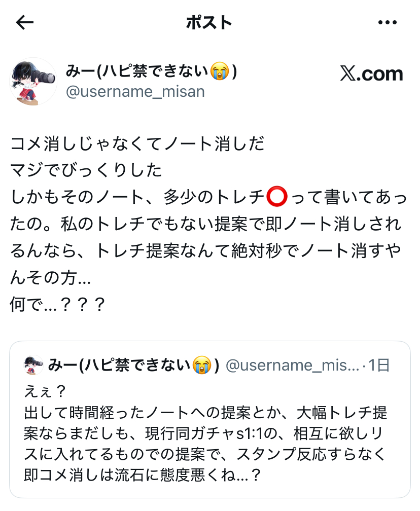This screenshot has width=420, height=511.
Task: Click truncated @username_mis... handle in quoted post
Action: [293, 366]
